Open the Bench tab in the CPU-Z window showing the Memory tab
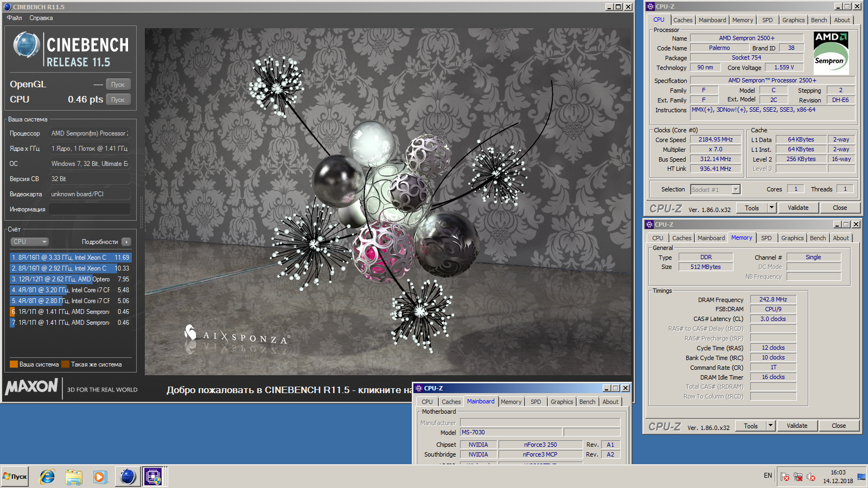The width and height of the screenshot is (868, 488). (x=818, y=238)
